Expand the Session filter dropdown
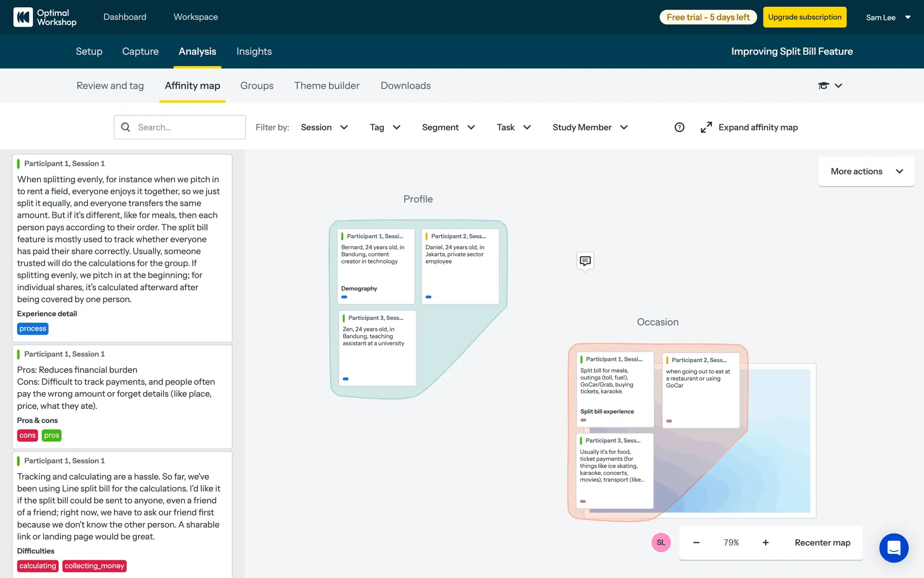Image resolution: width=924 pixels, height=578 pixels. [x=324, y=127]
